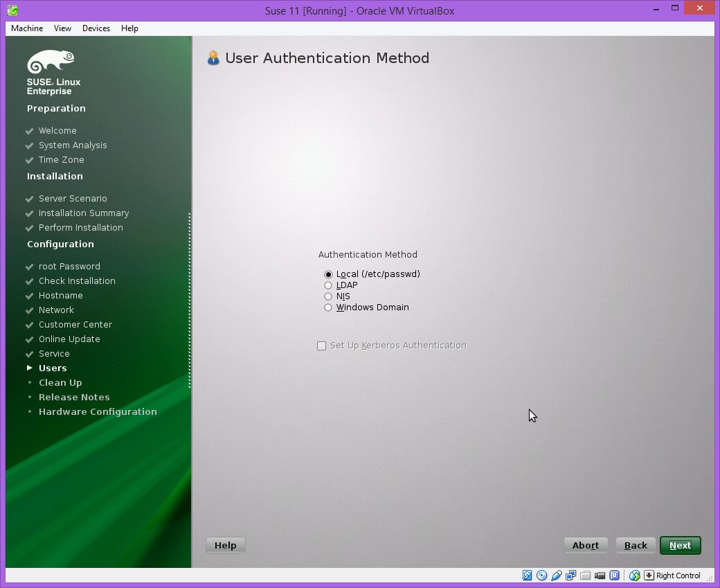
Task: Click the VirtualBox window title bar icon
Action: coord(12,10)
